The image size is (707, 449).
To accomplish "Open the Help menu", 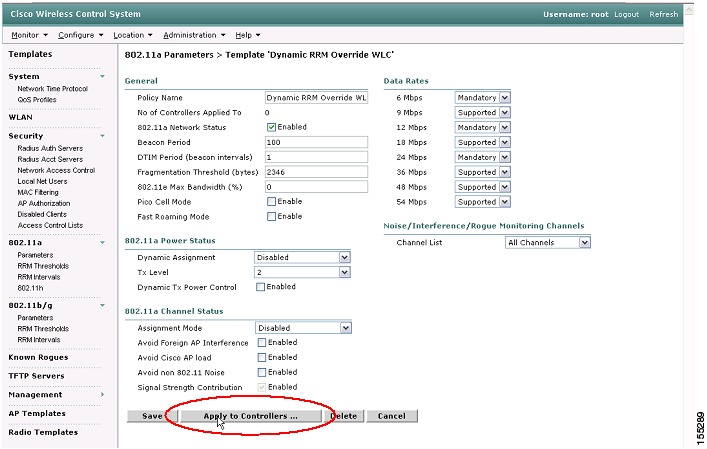I will click(248, 35).
